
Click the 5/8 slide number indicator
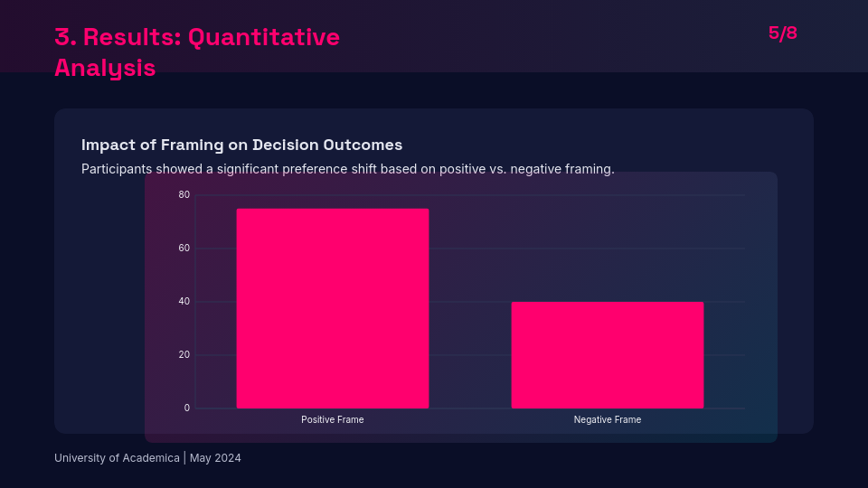[782, 33]
